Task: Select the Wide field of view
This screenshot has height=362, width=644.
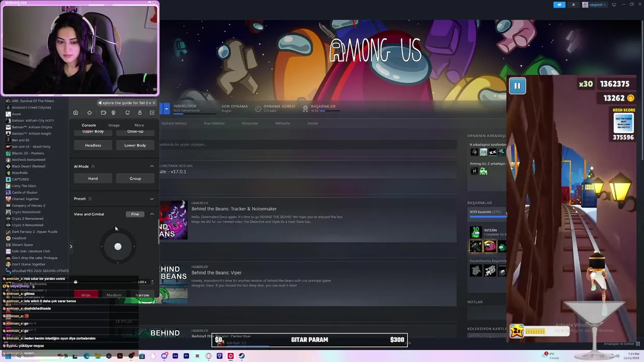Action: (86, 295)
